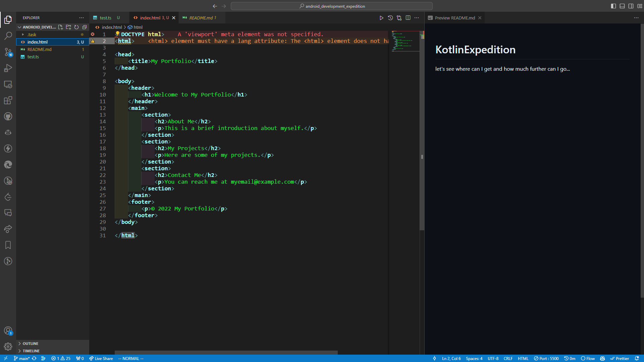Switch to the README.md tab
644x362 pixels.
201,18
